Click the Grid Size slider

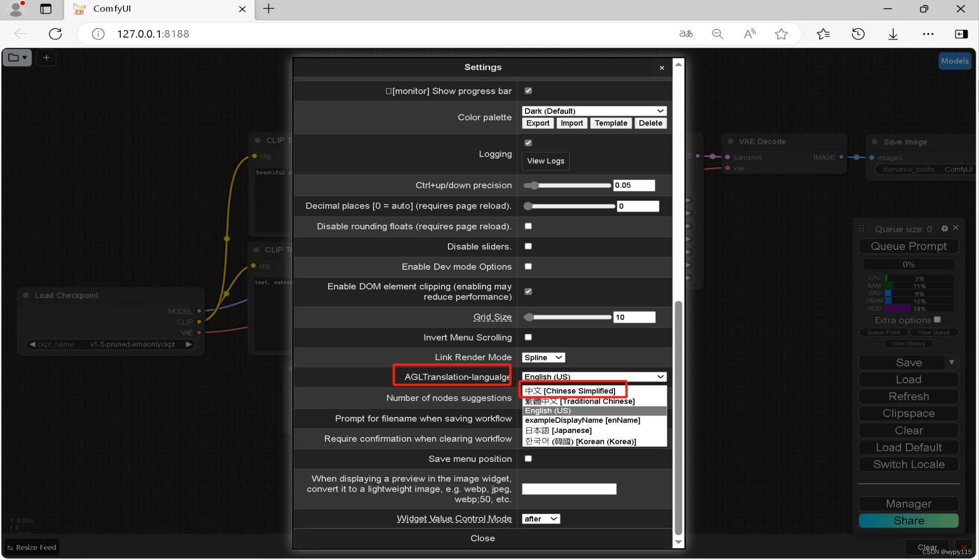[567, 317]
